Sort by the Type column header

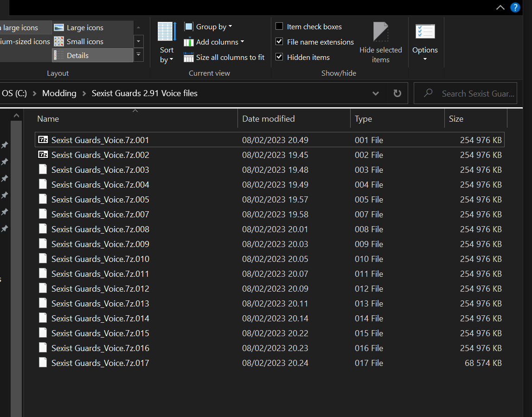pyautogui.click(x=397, y=119)
